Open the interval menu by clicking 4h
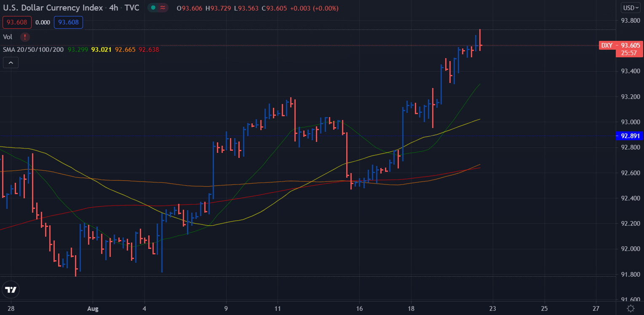Screen dimensions: 644x315 coord(113,8)
